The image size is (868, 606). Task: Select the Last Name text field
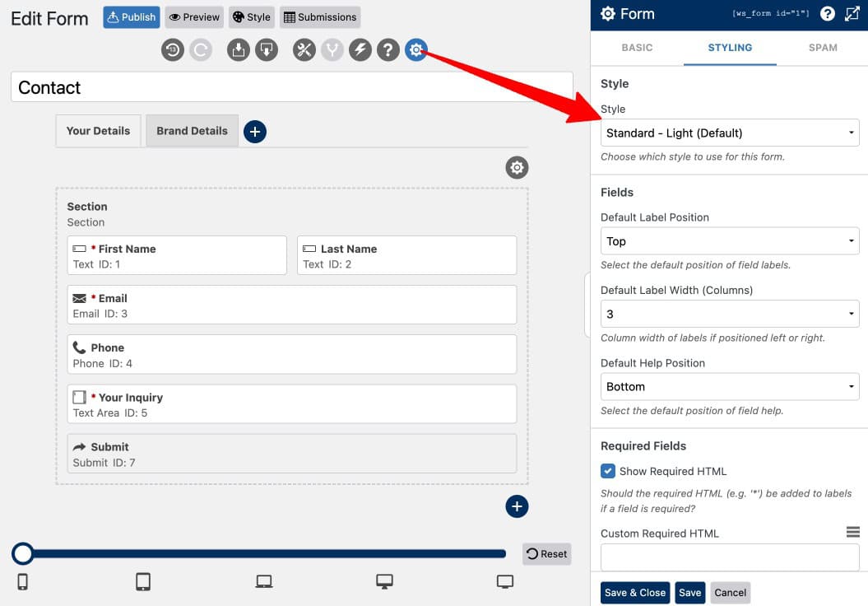(407, 255)
